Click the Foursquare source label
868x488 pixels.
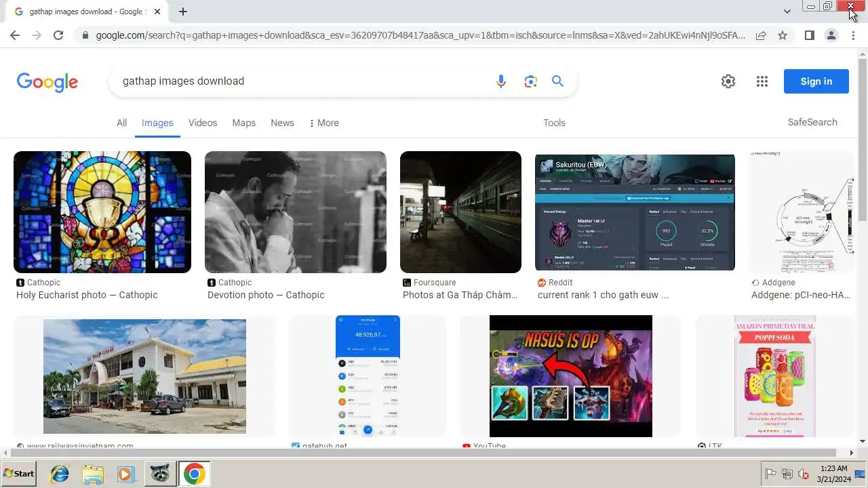click(435, 283)
